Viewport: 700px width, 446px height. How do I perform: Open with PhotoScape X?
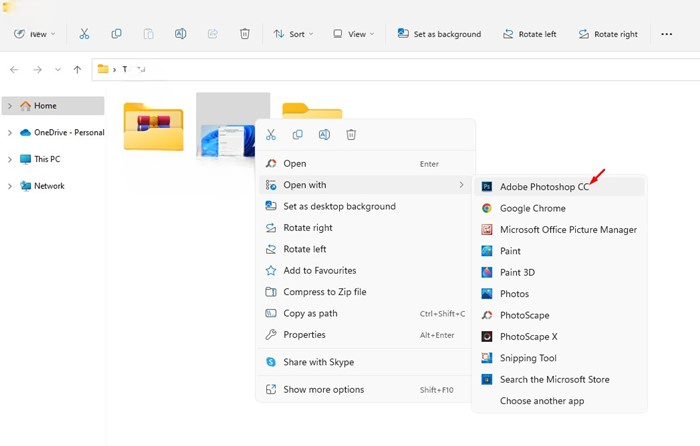click(559, 337)
